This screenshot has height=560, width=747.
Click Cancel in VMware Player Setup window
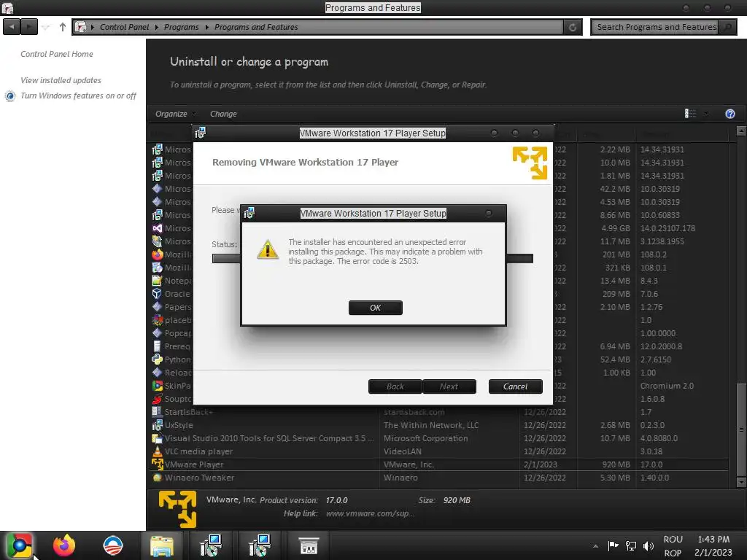click(x=516, y=386)
